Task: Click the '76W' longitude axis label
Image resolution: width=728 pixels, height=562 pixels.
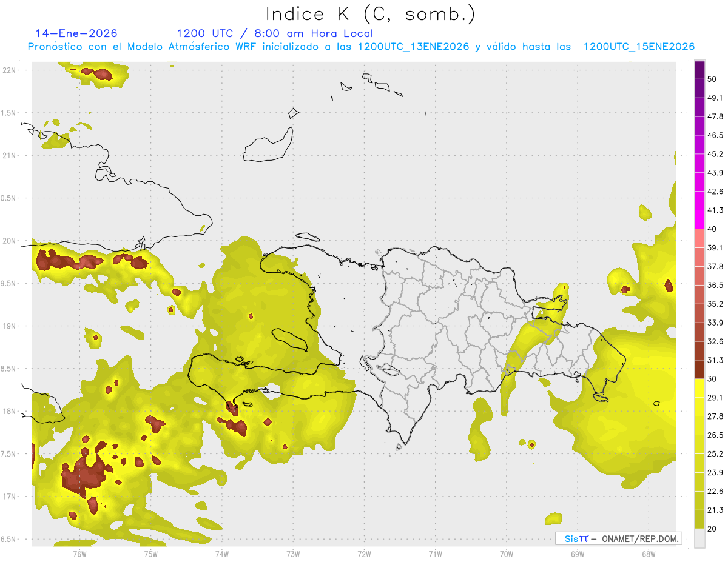Action: pyautogui.click(x=79, y=554)
